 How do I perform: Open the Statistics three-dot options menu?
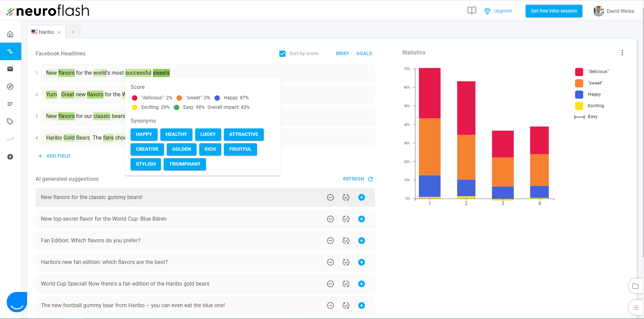point(622,53)
